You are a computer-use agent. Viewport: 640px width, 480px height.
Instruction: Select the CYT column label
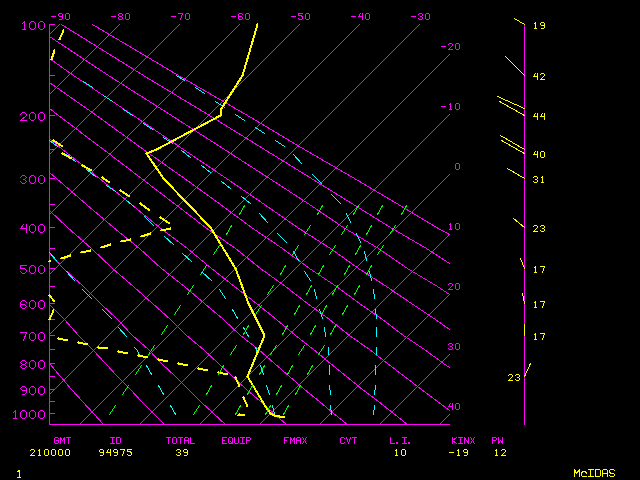[x=348, y=440]
